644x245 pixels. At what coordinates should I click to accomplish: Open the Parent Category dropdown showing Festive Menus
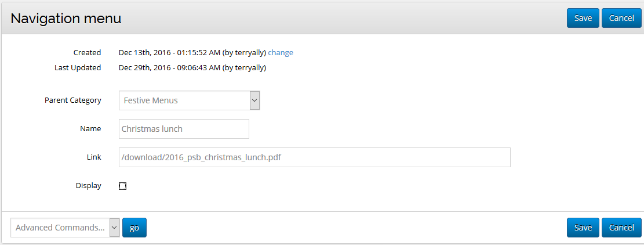tap(190, 100)
